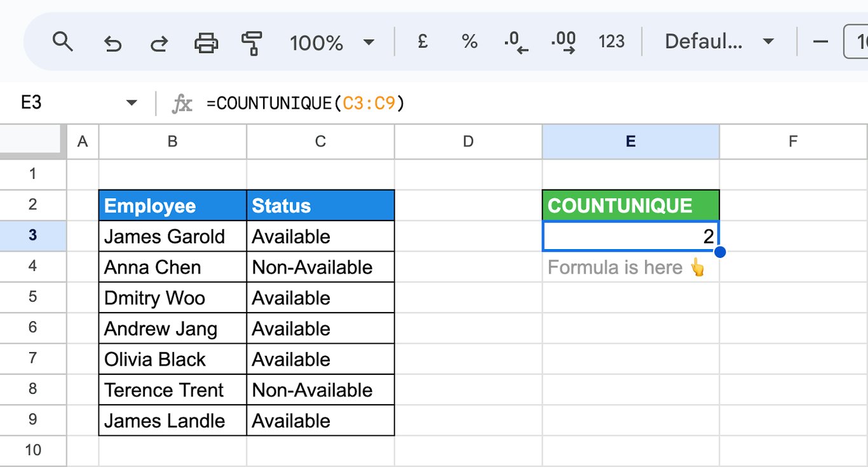Viewport: 868px width, 467px height.
Task: Select row 3 header
Action: (33, 236)
